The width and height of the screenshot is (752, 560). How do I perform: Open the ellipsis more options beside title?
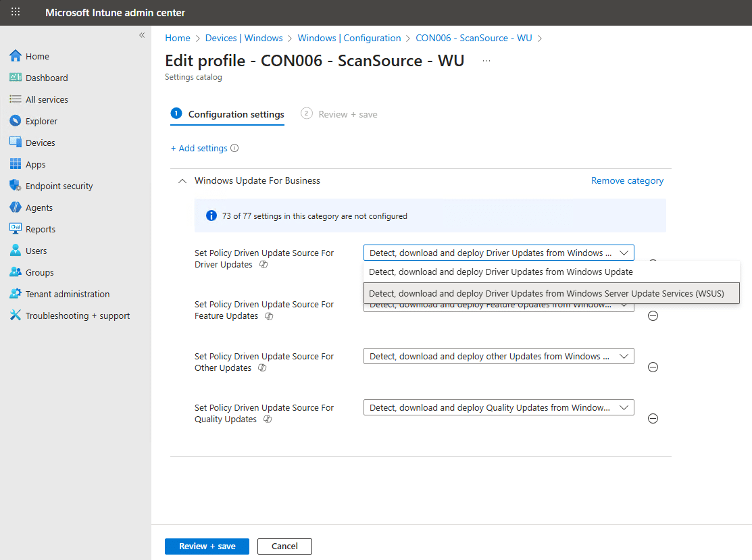[486, 61]
